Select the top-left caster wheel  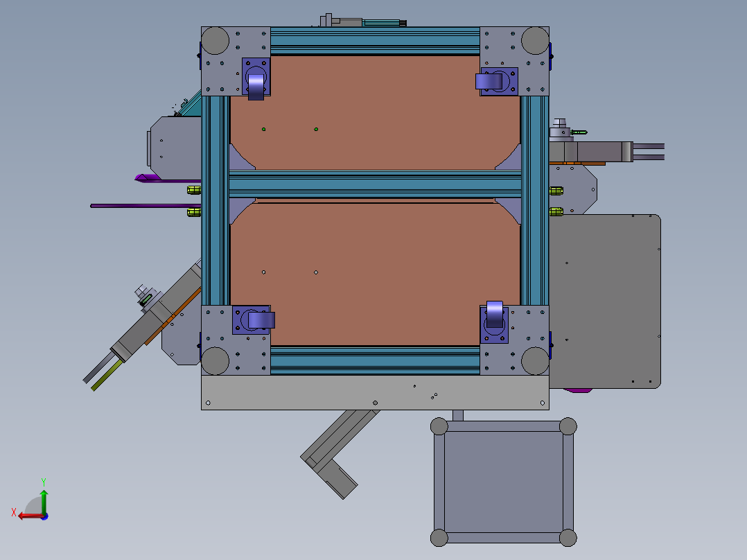[256, 85]
